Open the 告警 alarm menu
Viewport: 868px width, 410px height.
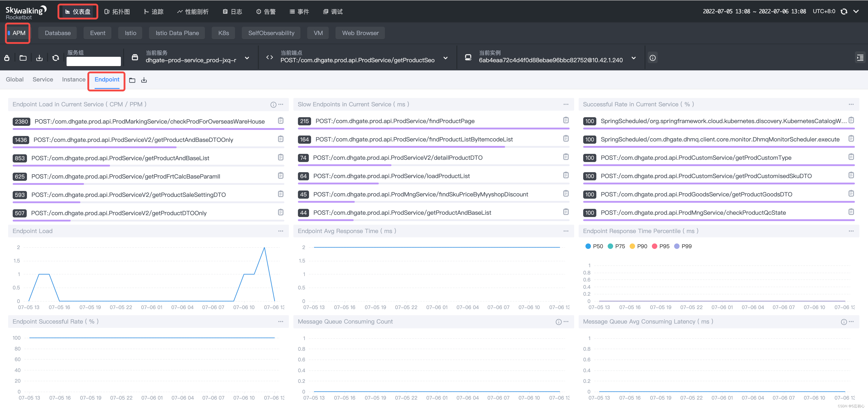tap(266, 12)
